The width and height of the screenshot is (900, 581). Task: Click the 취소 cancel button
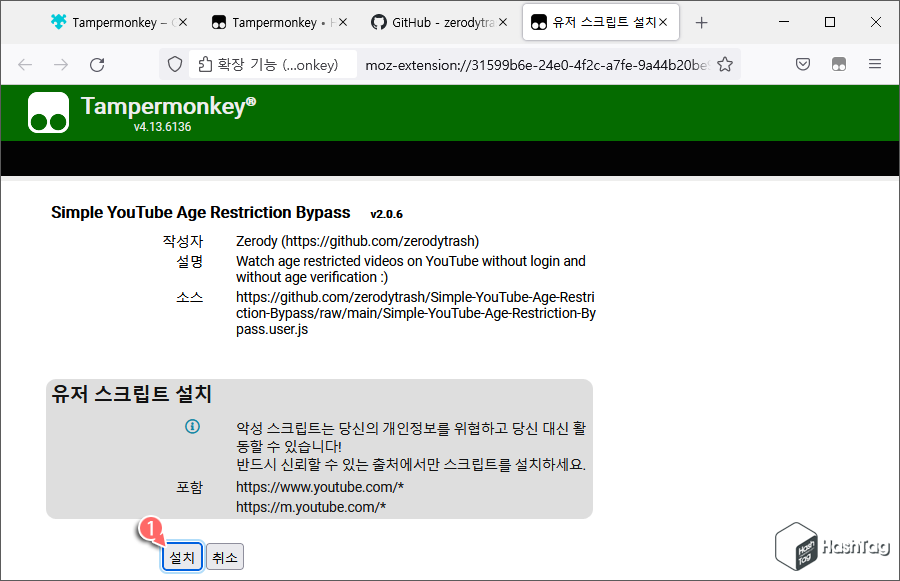(224, 557)
